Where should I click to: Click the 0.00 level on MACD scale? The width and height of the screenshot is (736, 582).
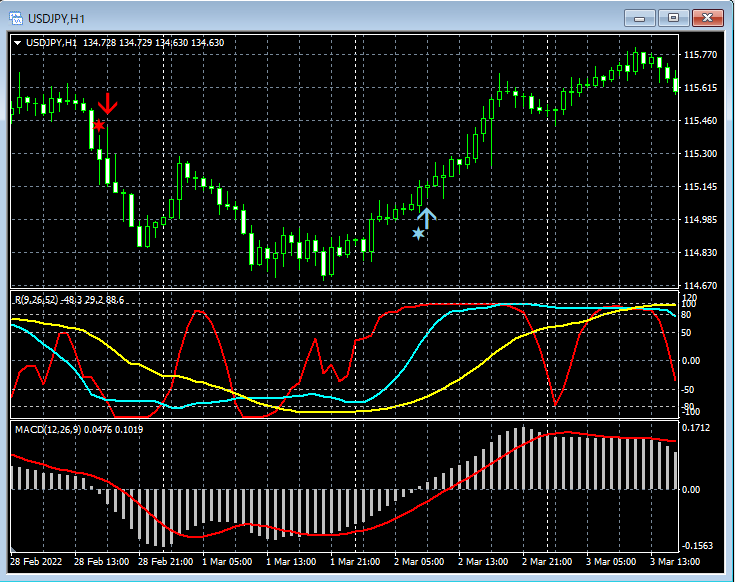(x=691, y=490)
